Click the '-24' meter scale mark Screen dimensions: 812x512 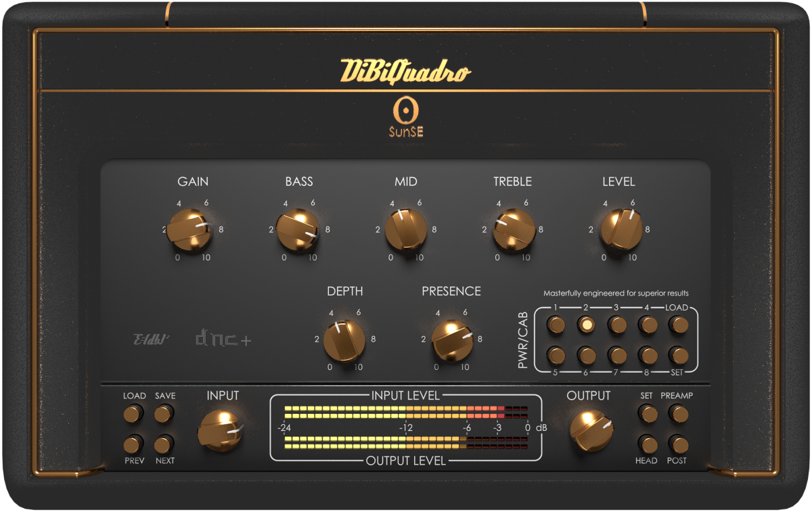284,428
